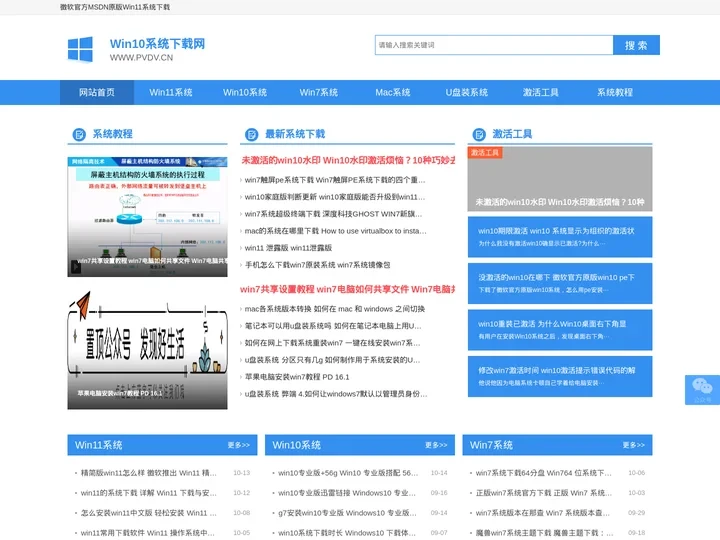
Task: Open the win10期限激活 blue card
Action: (x=560, y=237)
